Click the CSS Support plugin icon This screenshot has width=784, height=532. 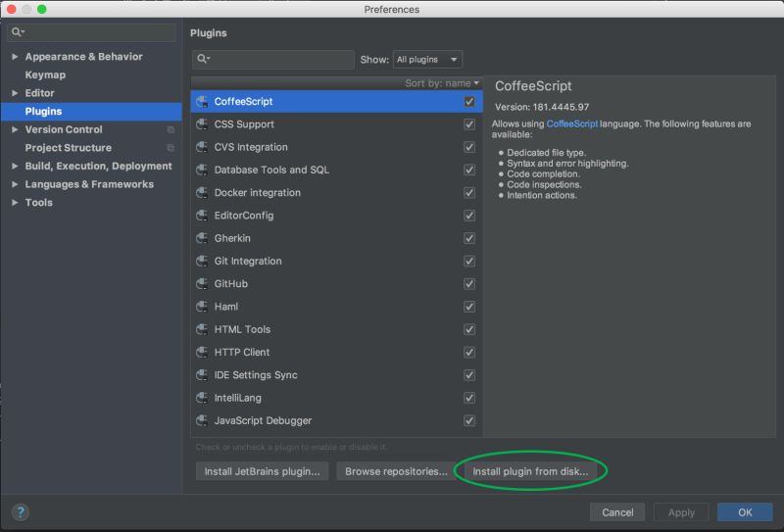(x=202, y=124)
